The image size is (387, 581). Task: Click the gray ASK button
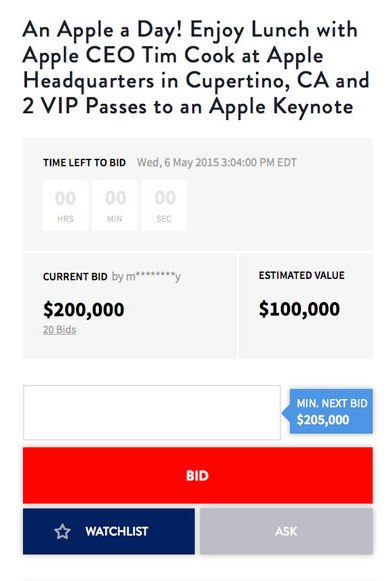(x=287, y=531)
